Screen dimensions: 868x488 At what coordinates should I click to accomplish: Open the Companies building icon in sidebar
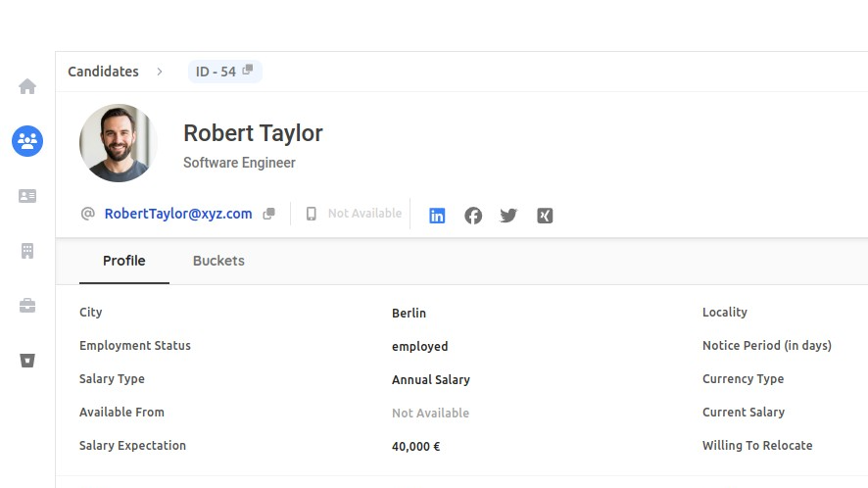tap(27, 251)
